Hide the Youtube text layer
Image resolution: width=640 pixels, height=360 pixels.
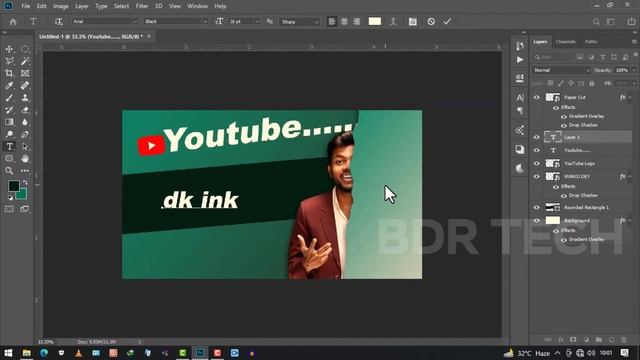pyautogui.click(x=537, y=150)
